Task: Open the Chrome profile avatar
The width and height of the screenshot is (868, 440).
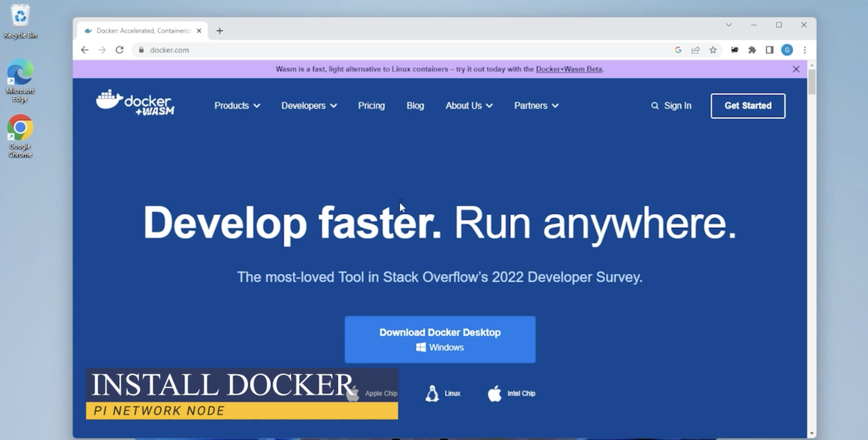Action: coord(787,50)
